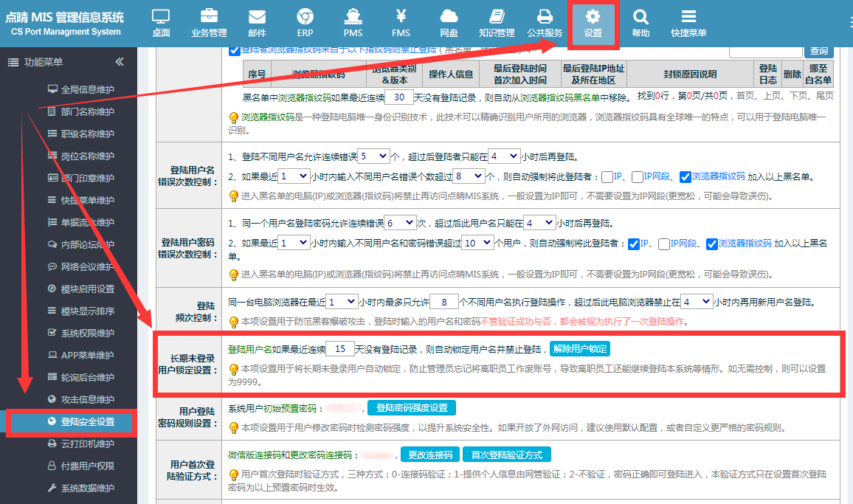The height and width of the screenshot is (504, 853).
Task: Uncheck 浏览器指纹码 in 登陆用户名错误次数控制 row
Action: point(685,177)
